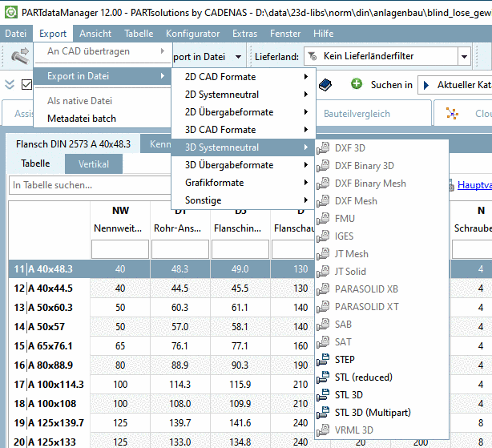Screen dimensions: 492x448
Task: Click the filter funnel icon for Lieferland
Action: click(x=311, y=57)
